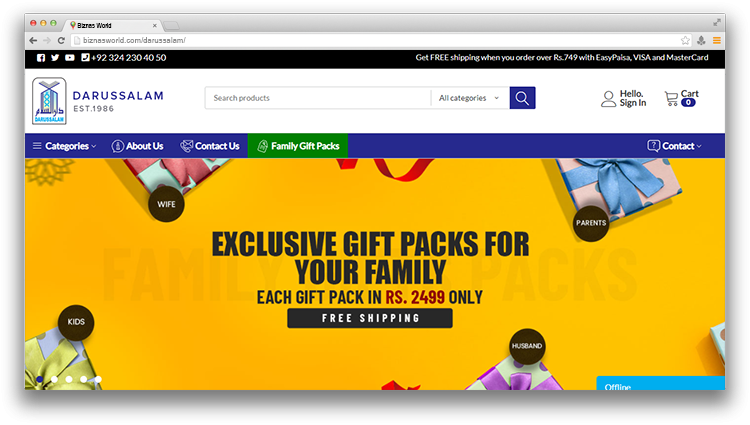Open Chrome hamburger menu icon

(717, 40)
